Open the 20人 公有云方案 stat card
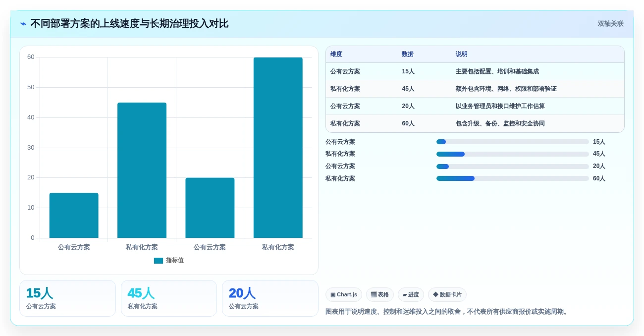This screenshot has height=336, width=644. (x=270, y=298)
